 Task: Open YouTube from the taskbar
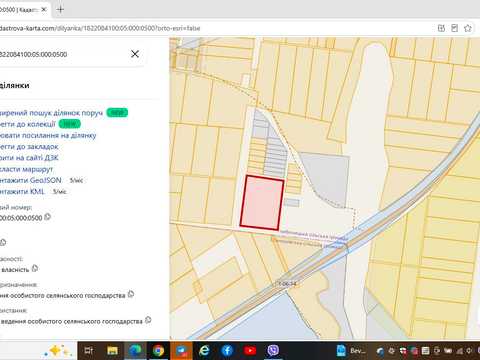[250, 350]
